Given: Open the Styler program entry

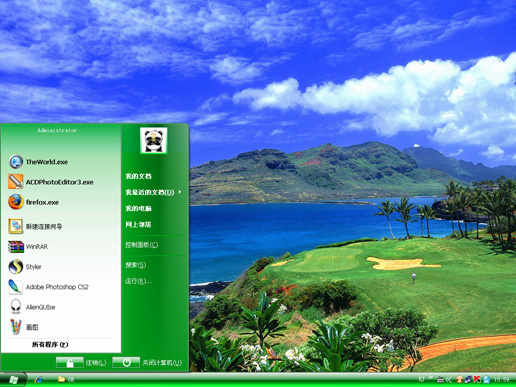Looking at the screenshot, I should (x=25, y=267).
